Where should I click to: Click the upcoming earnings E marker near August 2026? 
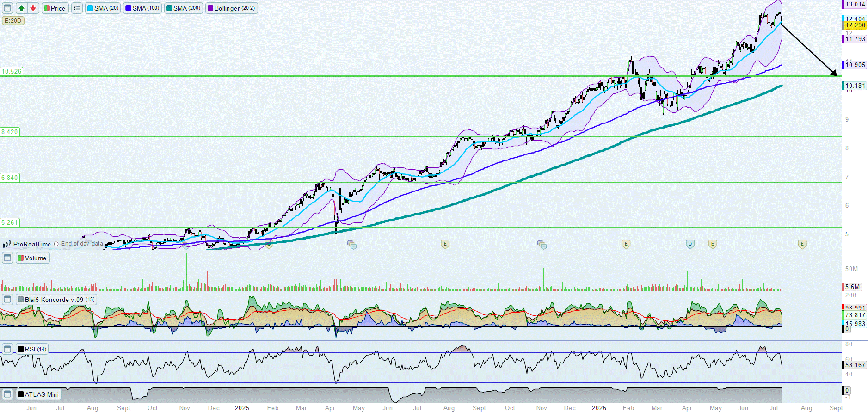802,244
